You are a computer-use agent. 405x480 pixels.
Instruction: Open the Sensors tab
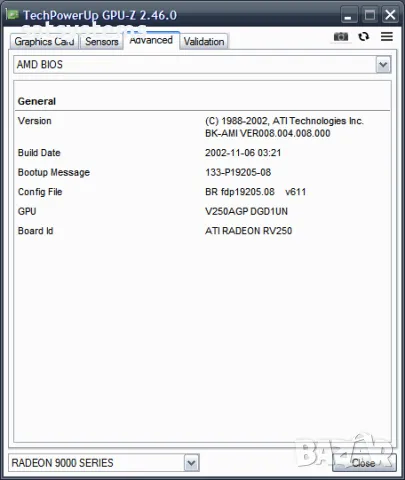click(102, 42)
